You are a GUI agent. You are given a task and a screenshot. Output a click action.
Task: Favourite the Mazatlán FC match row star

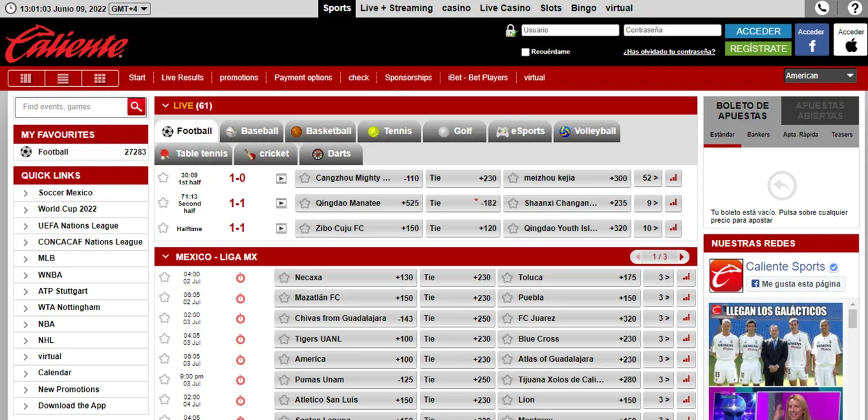click(165, 297)
